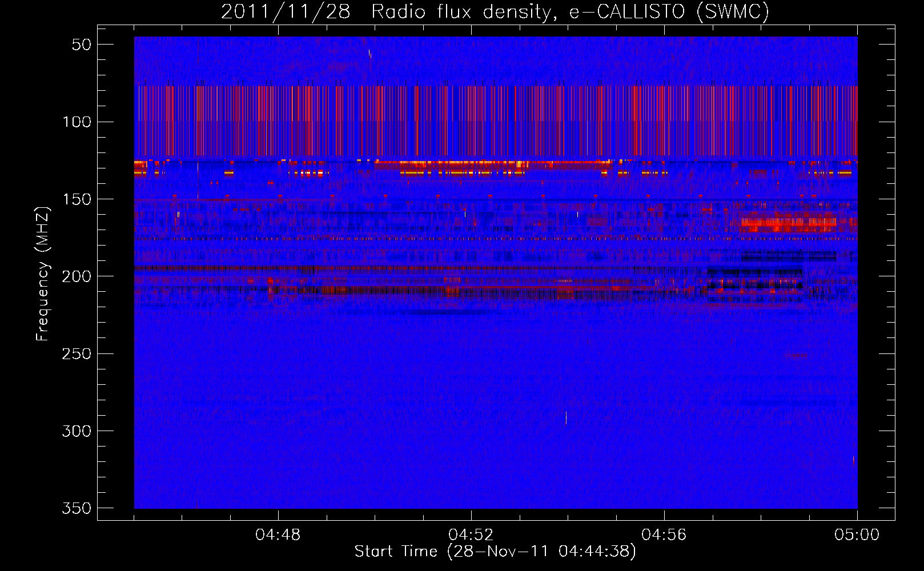Click the 250 frequency tick label
Screen dimensions: 924x571
(77, 353)
